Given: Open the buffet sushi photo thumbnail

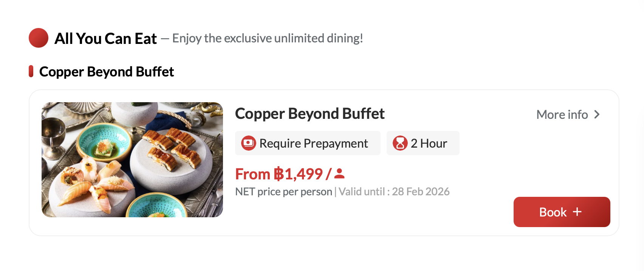Looking at the screenshot, I should 132,159.
